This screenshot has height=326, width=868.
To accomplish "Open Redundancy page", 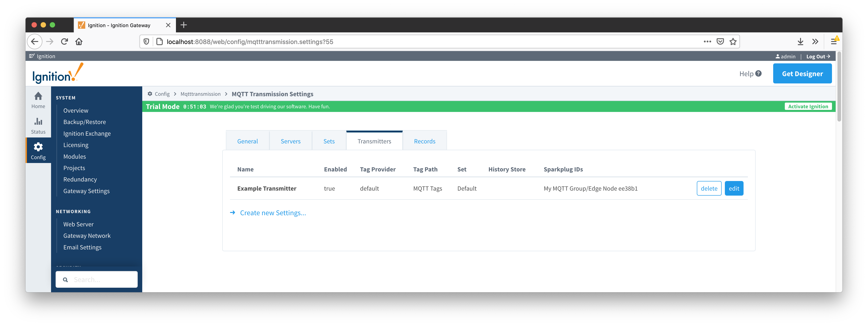I will 80,179.
